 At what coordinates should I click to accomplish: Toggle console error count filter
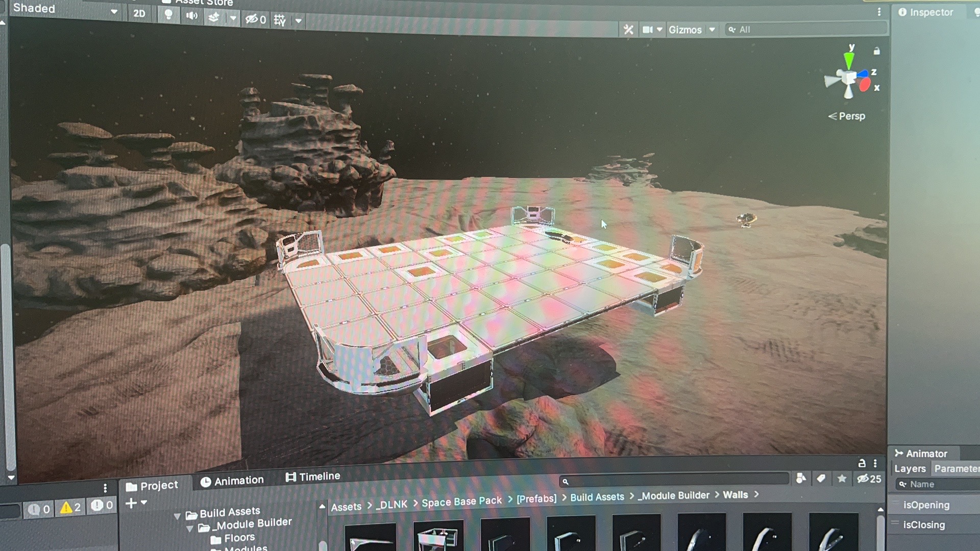point(102,506)
